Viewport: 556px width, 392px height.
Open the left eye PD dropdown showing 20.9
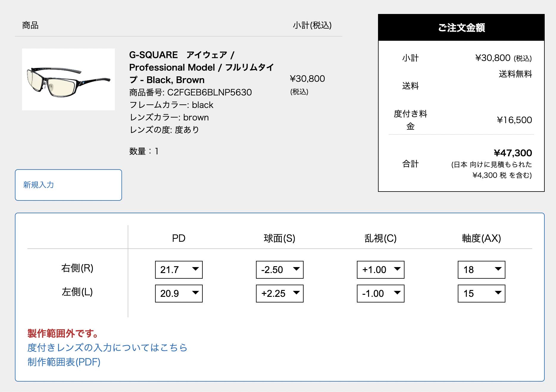click(x=178, y=293)
